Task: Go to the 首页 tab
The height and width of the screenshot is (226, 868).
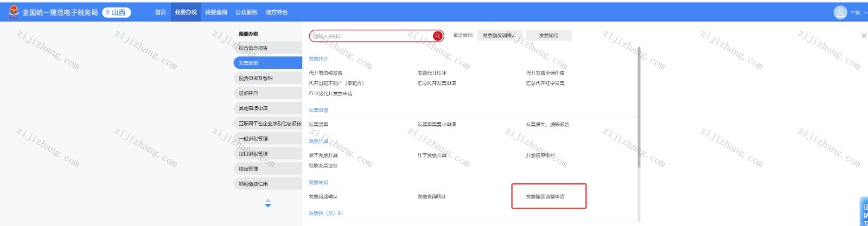Action: pyautogui.click(x=161, y=12)
